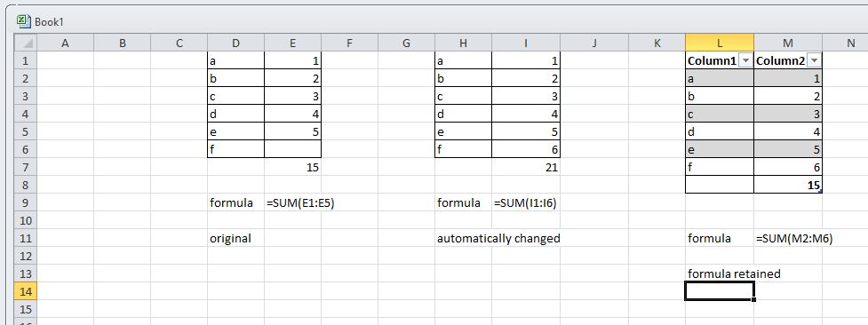This screenshot has height=325, width=868.
Task: Click the Excel icon beside Book1
Action: point(23,21)
